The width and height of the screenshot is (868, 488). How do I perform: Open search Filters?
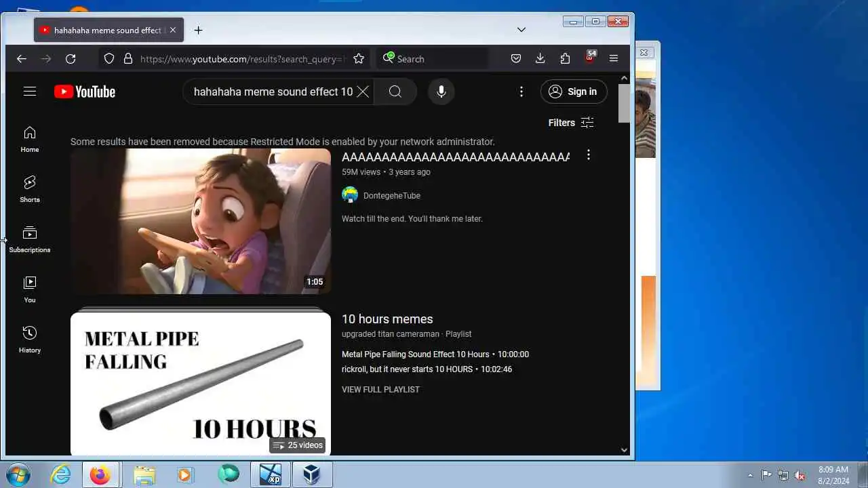(571, 123)
